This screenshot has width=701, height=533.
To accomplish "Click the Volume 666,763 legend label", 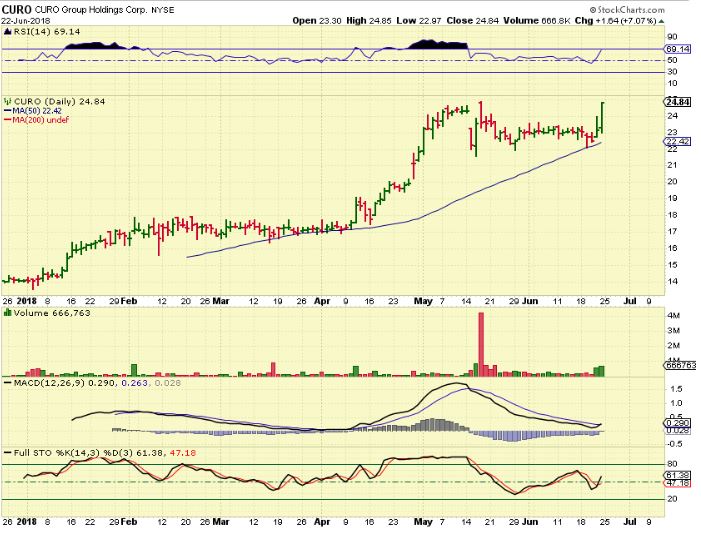I will coord(52,313).
